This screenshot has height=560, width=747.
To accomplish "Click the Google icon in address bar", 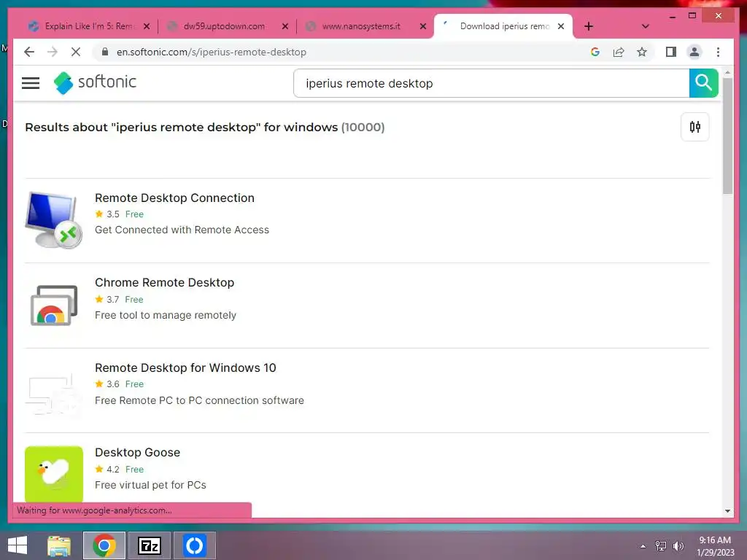I will coord(595,52).
